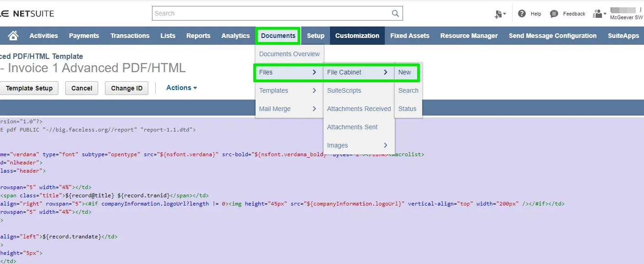The width and height of the screenshot is (644, 264).
Task: Open the Actions dropdown
Action: tap(182, 88)
